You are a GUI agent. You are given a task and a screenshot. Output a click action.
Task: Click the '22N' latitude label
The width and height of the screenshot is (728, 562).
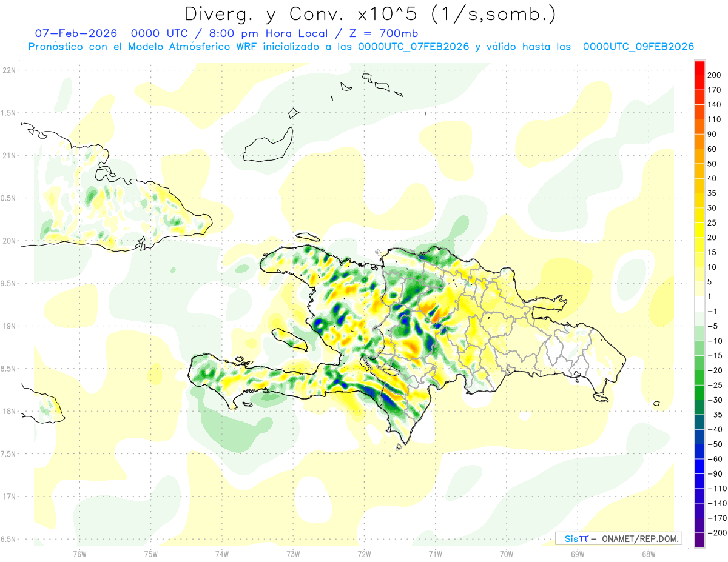point(9,70)
